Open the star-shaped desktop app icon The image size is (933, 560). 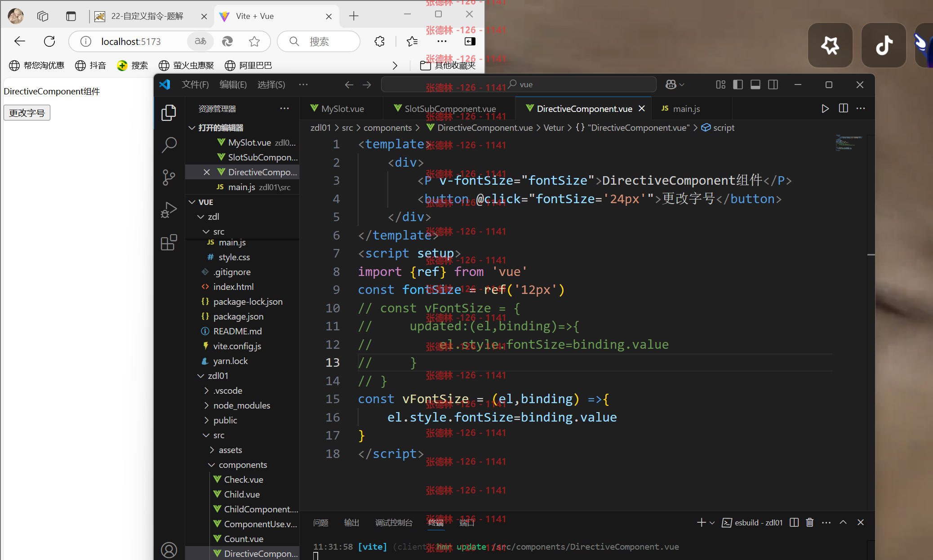pos(830,45)
